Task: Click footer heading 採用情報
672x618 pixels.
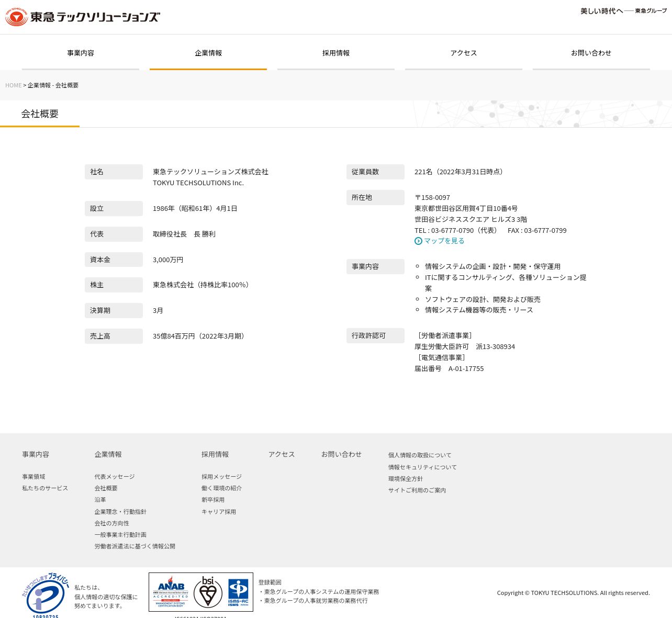Action: [x=215, y=455]
